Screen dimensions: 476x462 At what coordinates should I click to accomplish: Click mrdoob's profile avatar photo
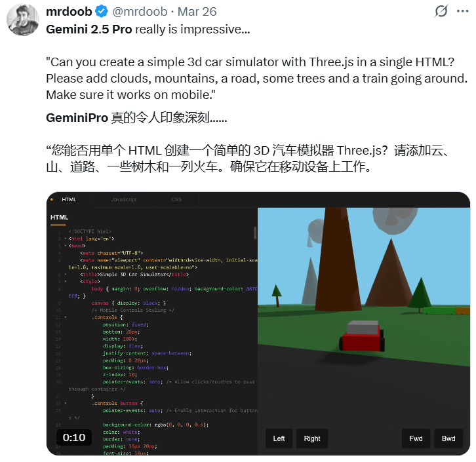[x=23, y=20]
